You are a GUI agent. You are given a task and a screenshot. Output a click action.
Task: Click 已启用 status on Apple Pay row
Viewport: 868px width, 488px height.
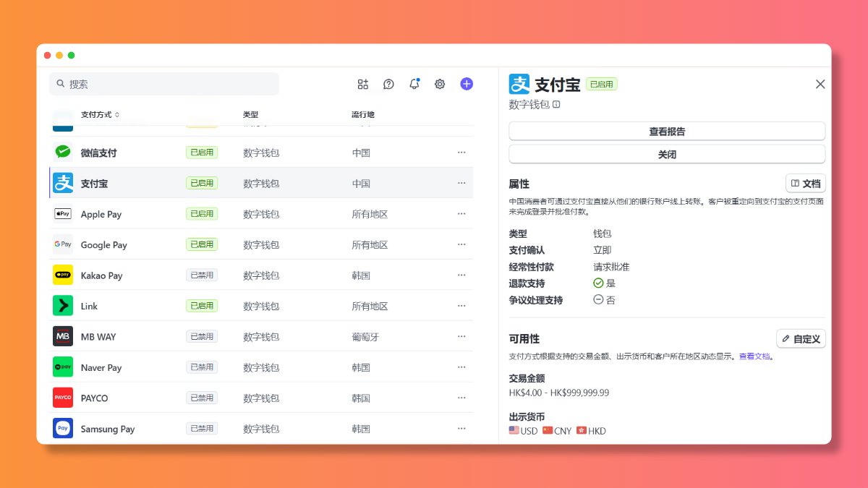click(x=202, y=214)
